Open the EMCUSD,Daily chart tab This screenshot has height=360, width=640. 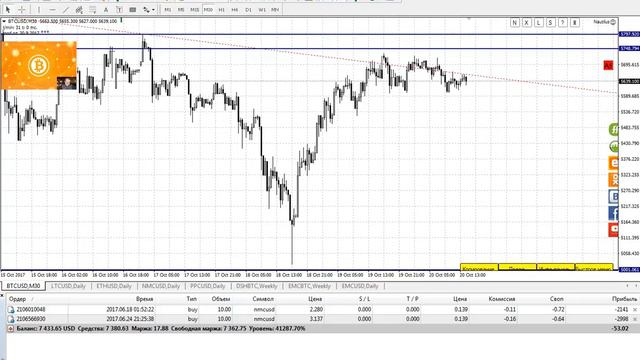360,286
